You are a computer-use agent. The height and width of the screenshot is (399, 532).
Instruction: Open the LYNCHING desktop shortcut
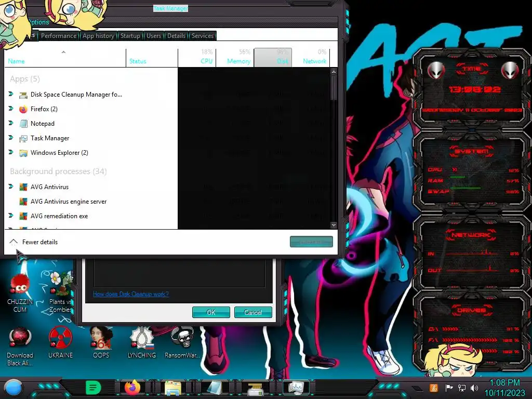(x=142, y=343)
